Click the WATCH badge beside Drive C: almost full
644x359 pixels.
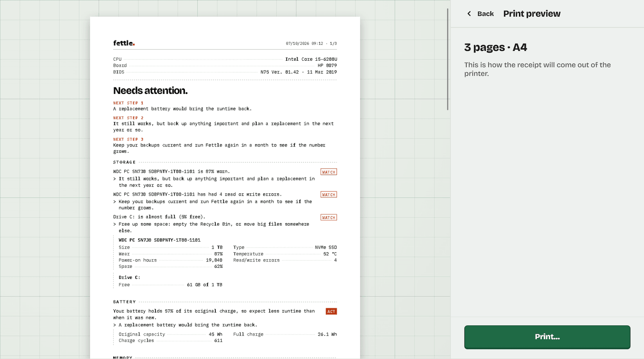(x=328, y=217)
